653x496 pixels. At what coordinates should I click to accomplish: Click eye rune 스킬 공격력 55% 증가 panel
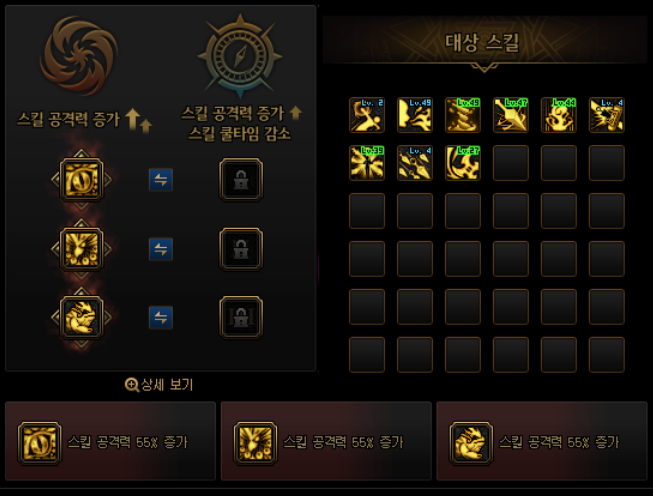click(x=110, y=441)
